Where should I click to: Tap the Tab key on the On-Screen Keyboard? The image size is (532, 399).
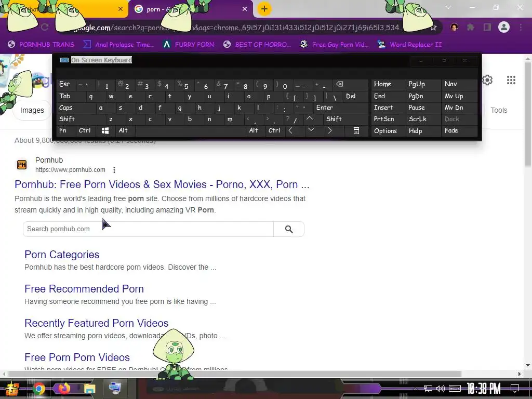pyautogui.click(x=71, y=96)
